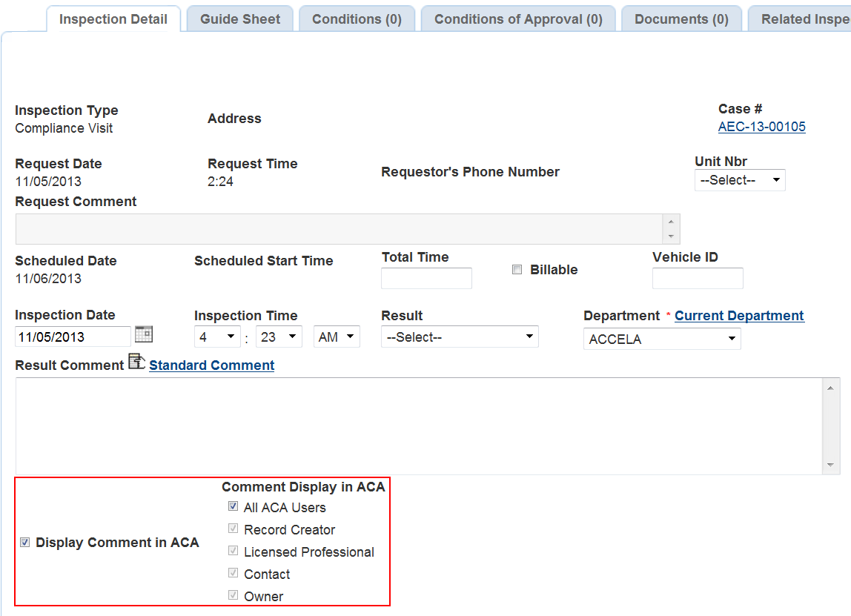Image resolution: width=851 pixels, height=616 pixels.
Task: Focus the Vehicle ID input field
Action: click(697, 279)
